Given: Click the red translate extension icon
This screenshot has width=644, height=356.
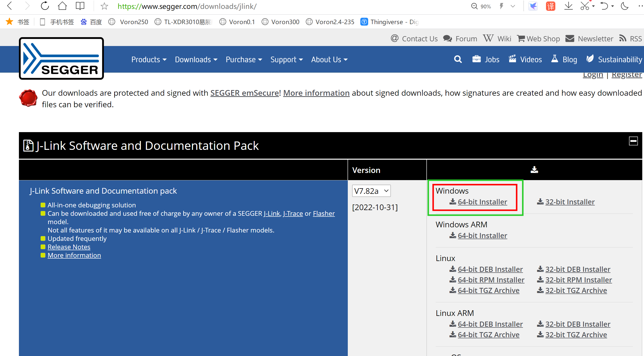Looking at the screenshot, I should point(550,6).
